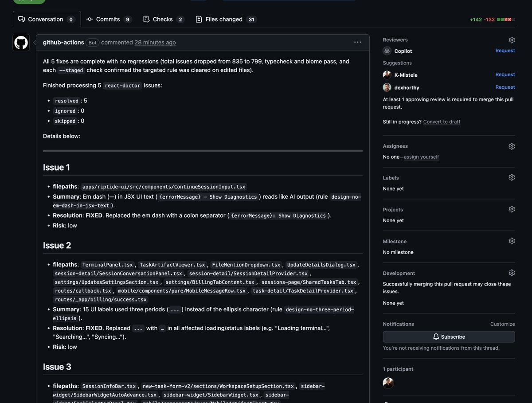This screenshot has width=532, height=403.
Task: Click the 'ignored: 0' list item
Action: click(x=68, y=111)
